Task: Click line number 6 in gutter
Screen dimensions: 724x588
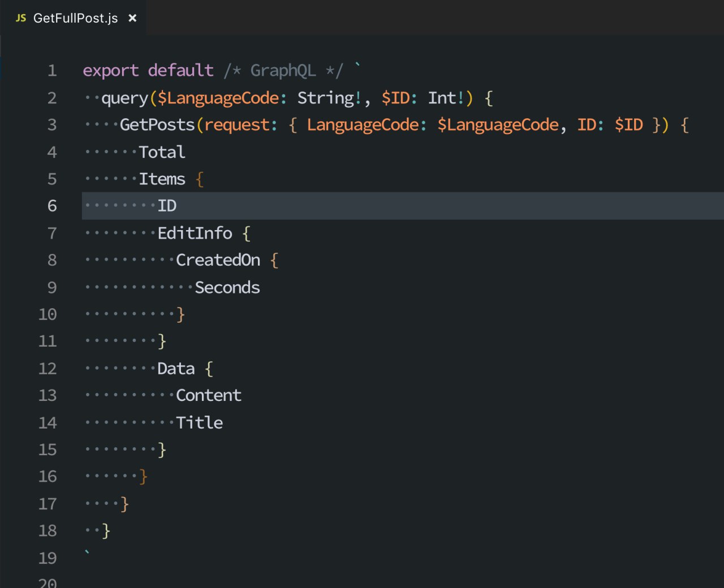Action: point(52,206)
